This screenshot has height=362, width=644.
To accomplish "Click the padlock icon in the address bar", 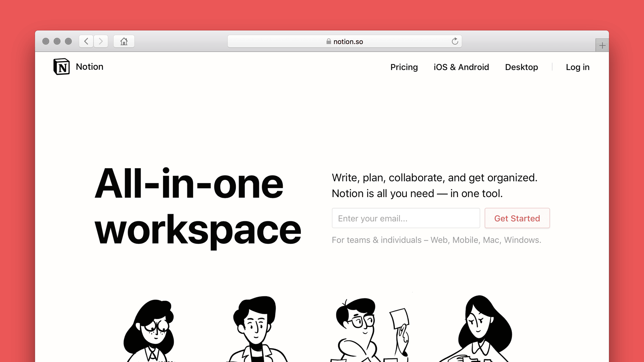I will click(328, 42).
